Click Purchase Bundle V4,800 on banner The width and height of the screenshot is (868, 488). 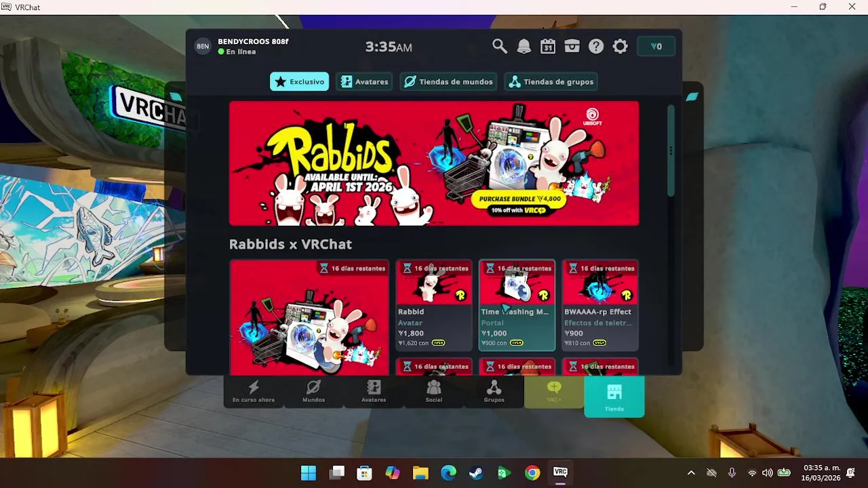[520, 199]
